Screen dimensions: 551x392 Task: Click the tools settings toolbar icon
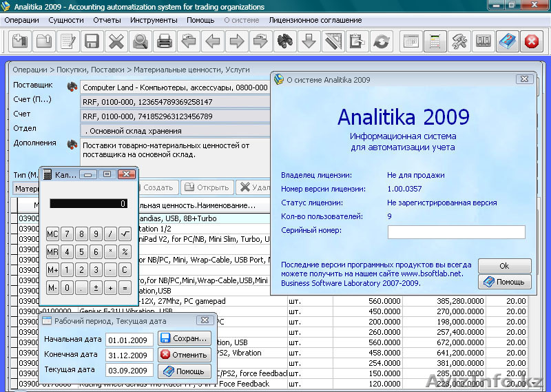[x=459, y=41]
